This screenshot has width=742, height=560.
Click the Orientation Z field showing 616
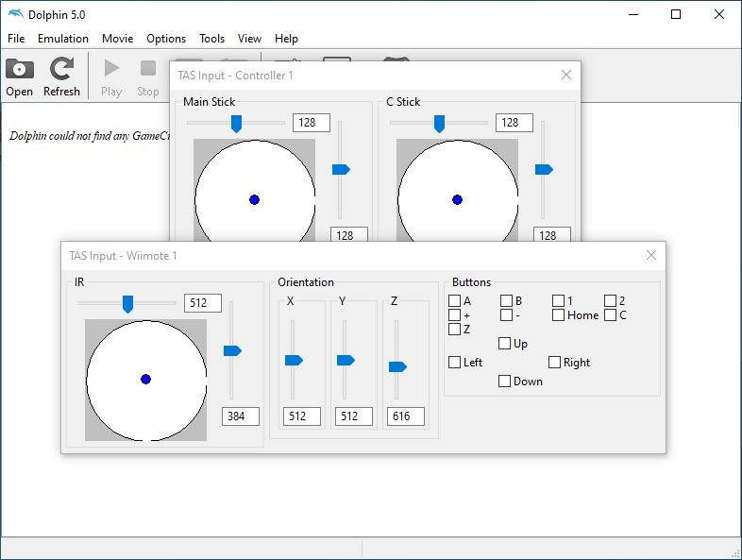[406, 416]
